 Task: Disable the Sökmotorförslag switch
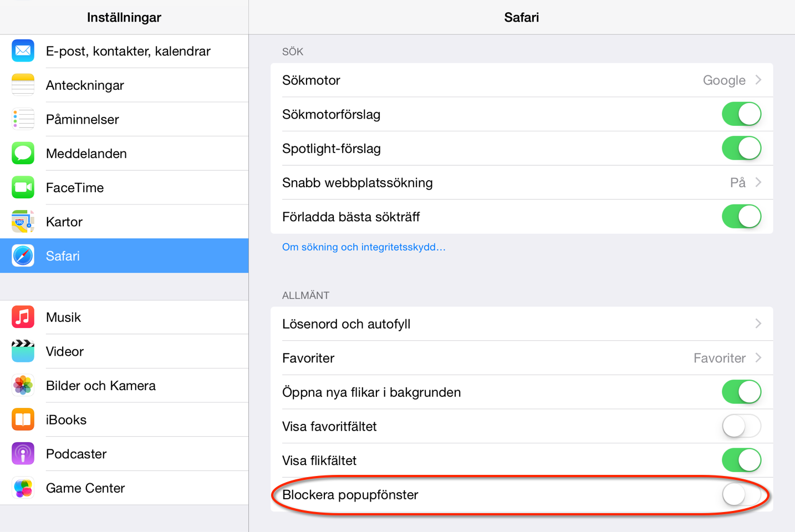click(741, 114)
